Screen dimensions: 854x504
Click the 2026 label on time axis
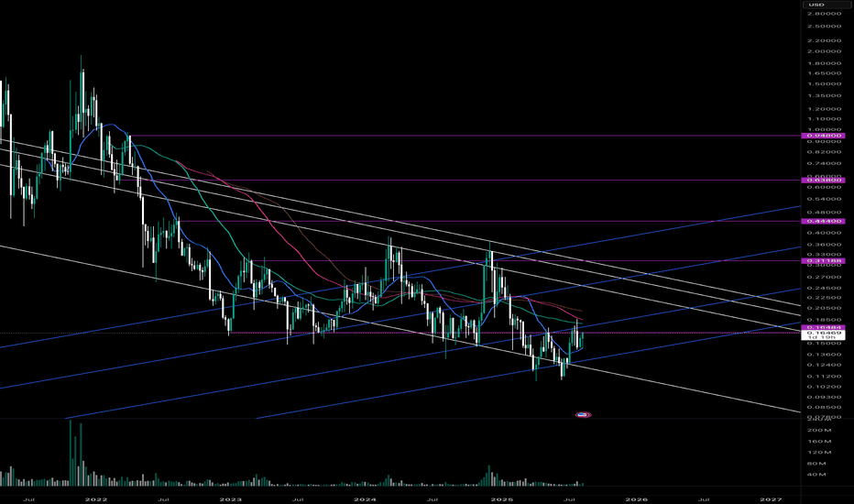click(636, 499)
